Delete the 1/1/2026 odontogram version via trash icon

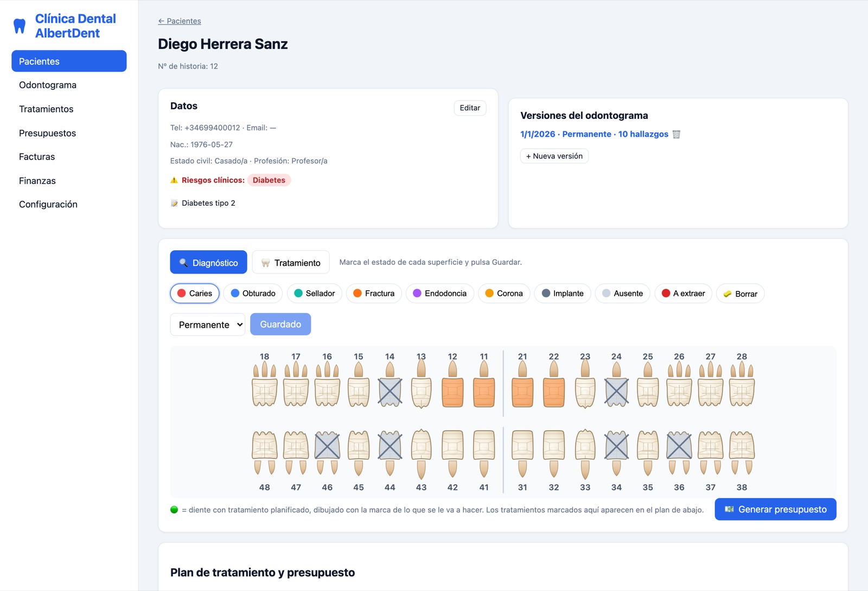point(676,134)
